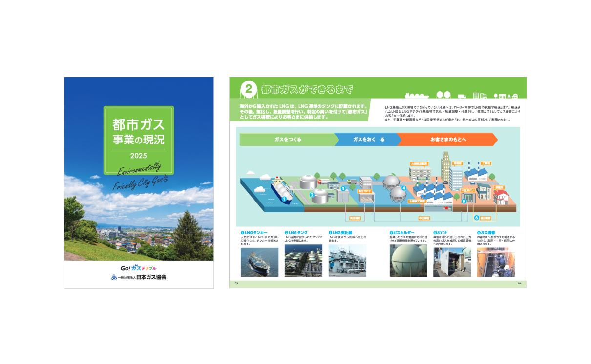
Task: Click the LNG vaporizer marker number 3
Action: (343, 188)
